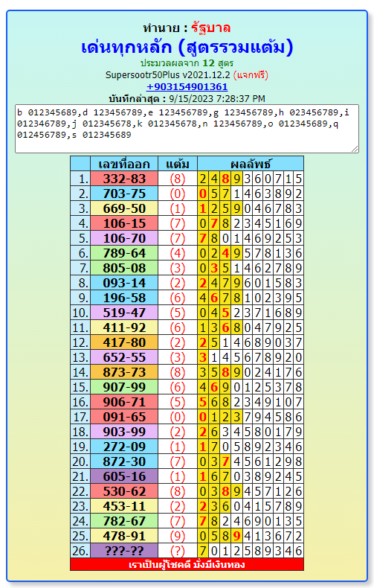Click row number 26. in the index column
Viewport: 374px width, 588px height.
tap(80, 551)
